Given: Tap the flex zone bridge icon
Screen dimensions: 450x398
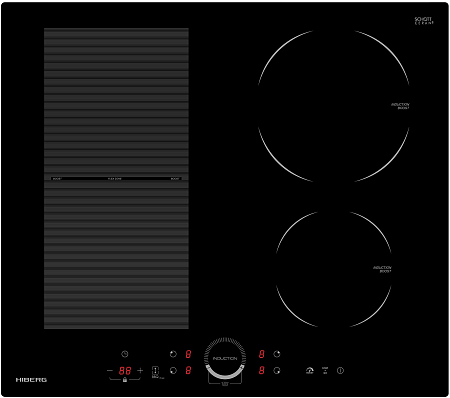Looking at the screenshot, I should (x=155, y=371).
